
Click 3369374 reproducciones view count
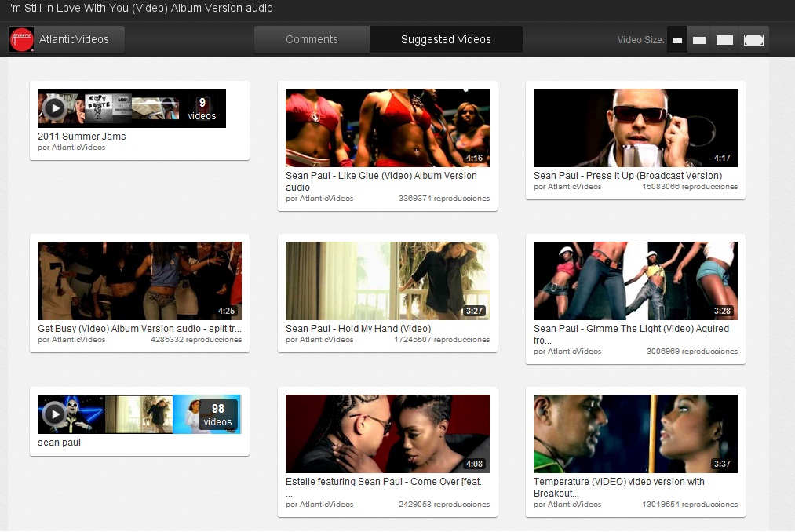click(444, 199)
